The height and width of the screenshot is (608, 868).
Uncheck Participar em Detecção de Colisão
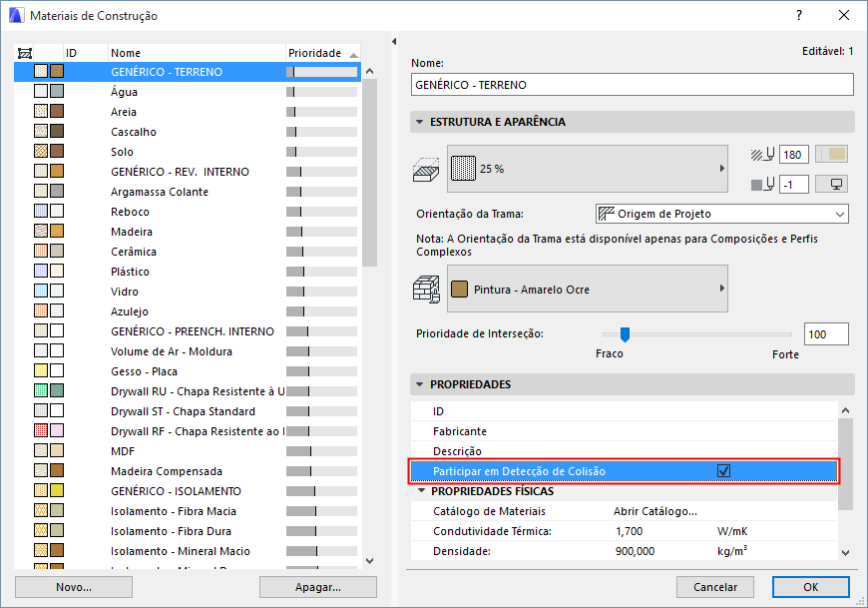(x=723, y=470)
